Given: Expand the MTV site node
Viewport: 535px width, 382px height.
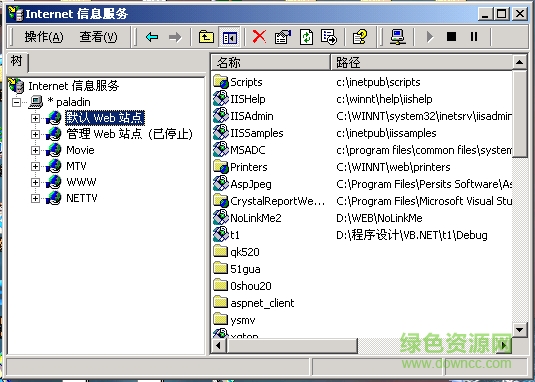Looking at the screenshot, I should point(35,166).
